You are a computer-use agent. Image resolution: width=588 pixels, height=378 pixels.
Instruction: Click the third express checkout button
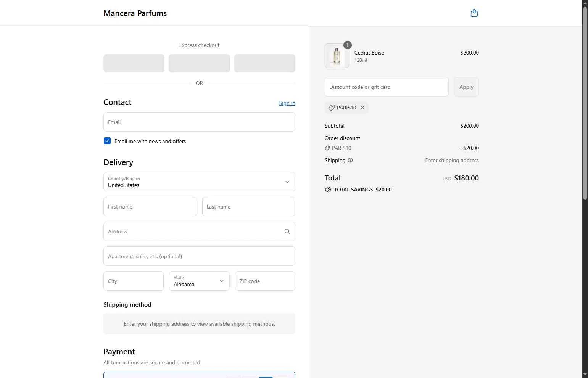pos(265,63)
